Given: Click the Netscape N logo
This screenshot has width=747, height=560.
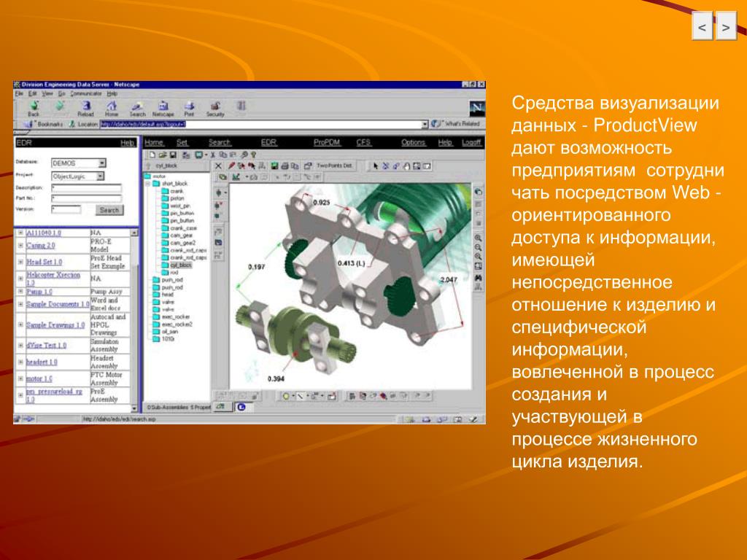Looking at the screenshot, I should point(476,108).
